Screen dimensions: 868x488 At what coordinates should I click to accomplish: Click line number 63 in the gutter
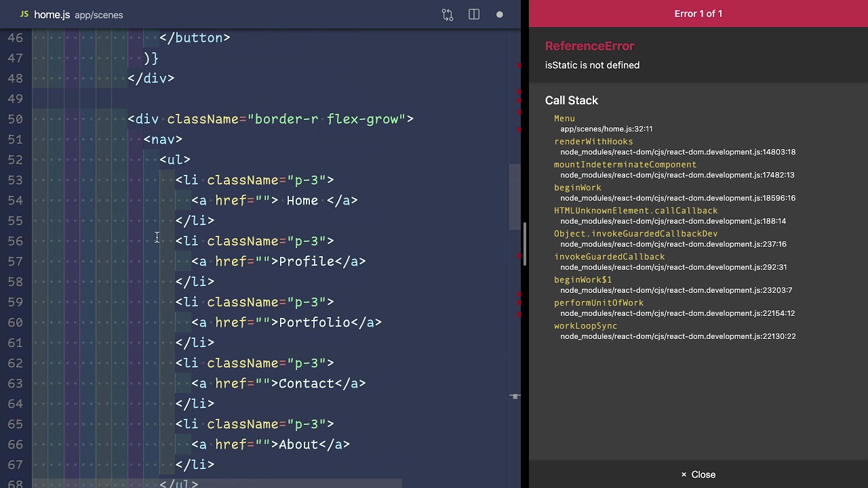[x=16, y=384]
